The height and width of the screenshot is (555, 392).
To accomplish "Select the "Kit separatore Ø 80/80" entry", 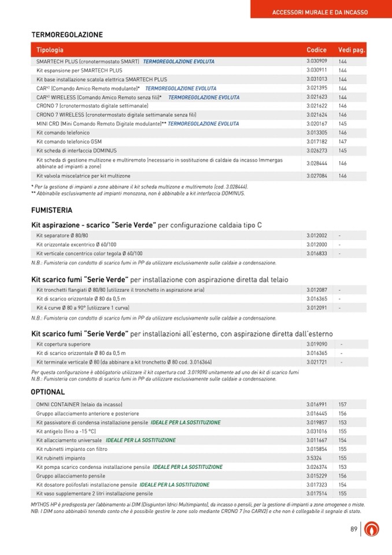I will pos(62,236).
